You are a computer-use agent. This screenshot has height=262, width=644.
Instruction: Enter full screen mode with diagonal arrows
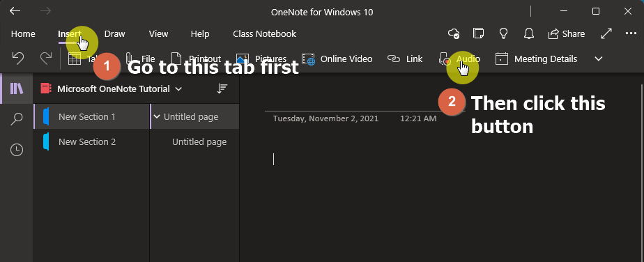[x=606, y=33]
